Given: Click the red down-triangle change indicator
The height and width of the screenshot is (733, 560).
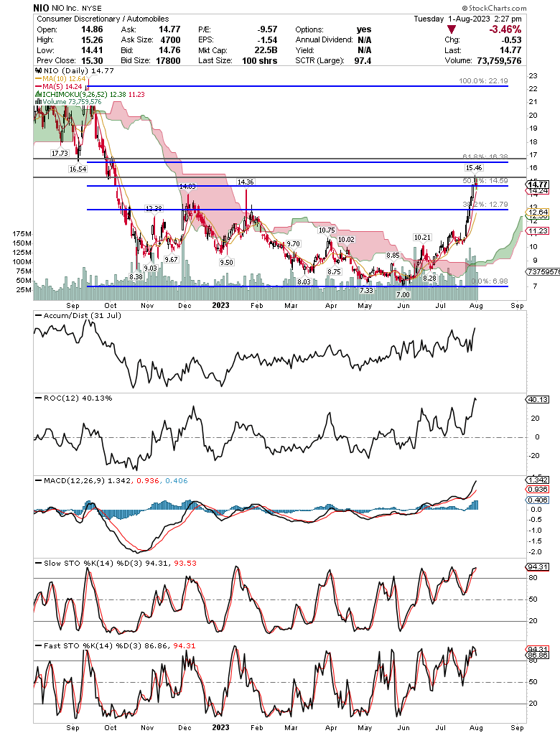Looking at the screenshot, I should (452, 29).
